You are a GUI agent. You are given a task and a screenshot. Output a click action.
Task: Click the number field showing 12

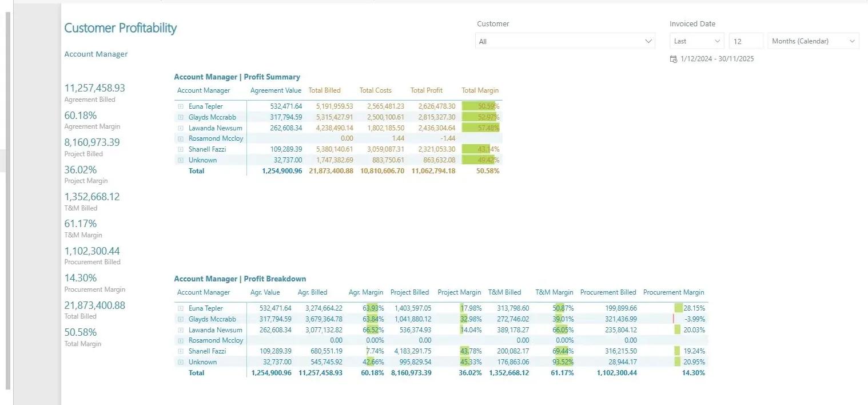(746, 41)
